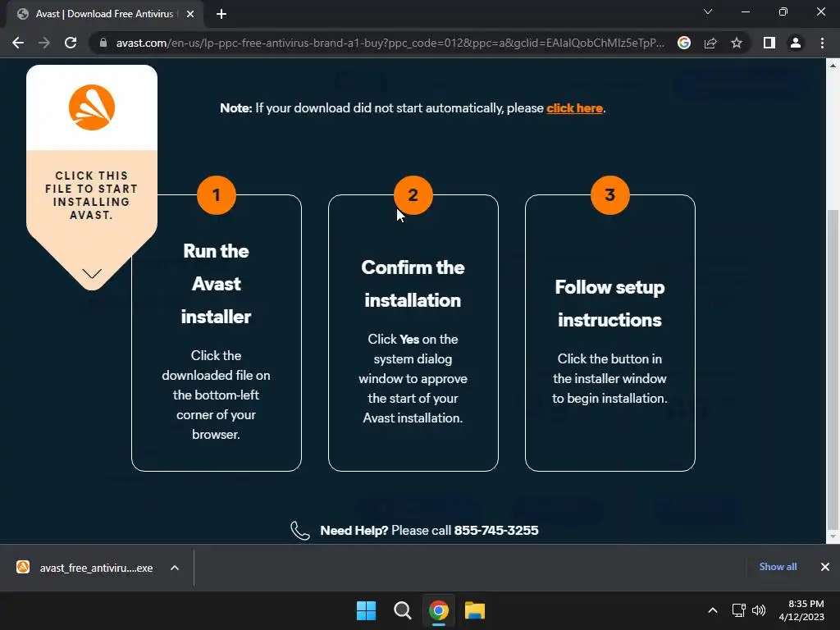Open downloaded avast_free_antiviru....exe file
This screenshot has width=840, height=630.
[97, 568]
